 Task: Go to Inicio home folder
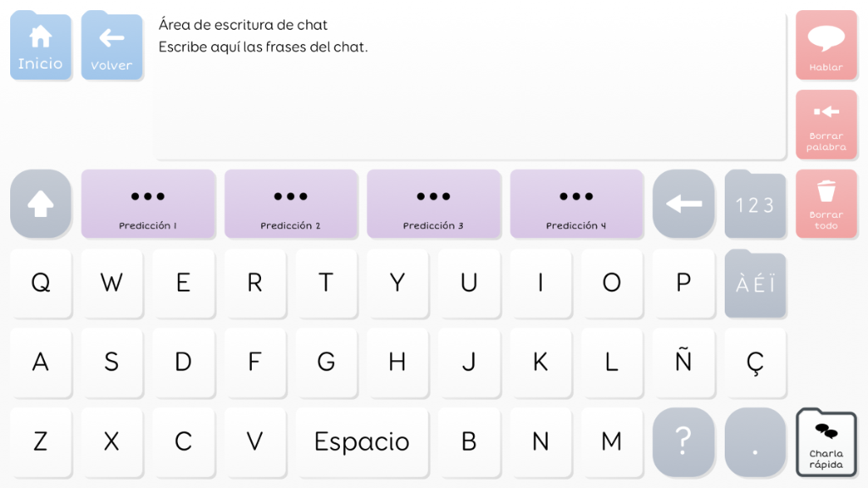[x=41, y=47]
